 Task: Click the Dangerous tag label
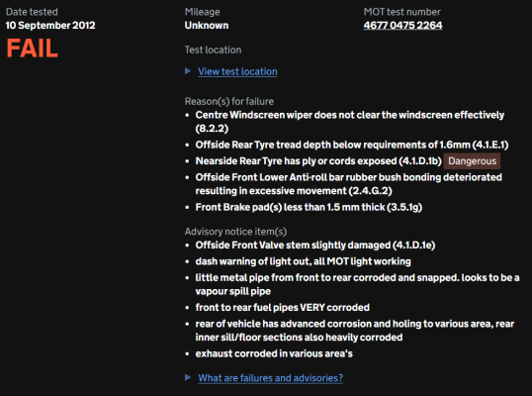pyautogui.click(x=472, y=161)
